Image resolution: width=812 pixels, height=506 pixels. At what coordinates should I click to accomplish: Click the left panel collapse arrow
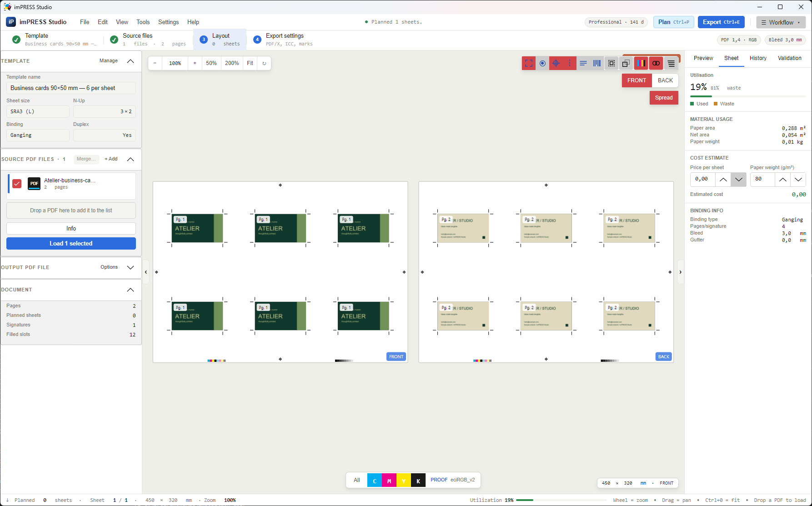click(x=146, y=272)
